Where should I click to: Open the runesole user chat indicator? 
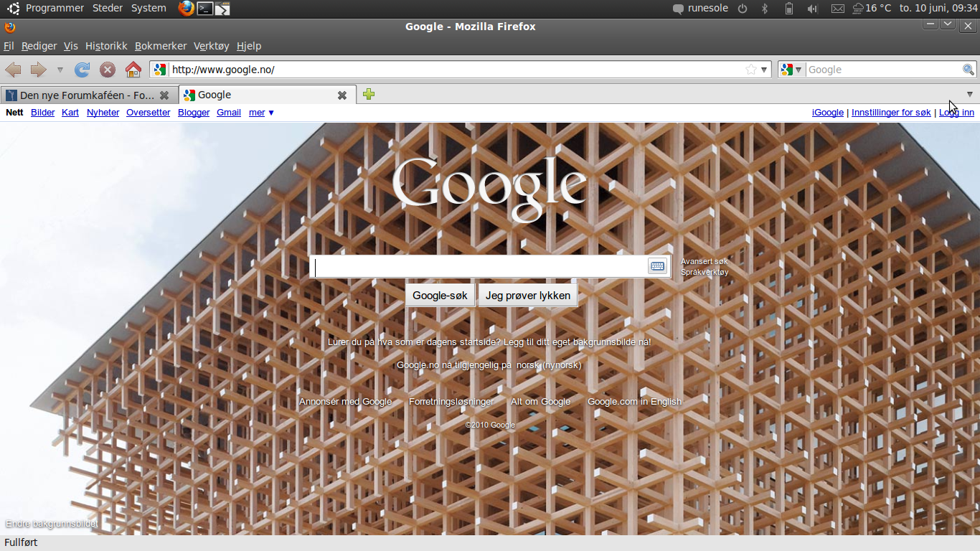point(700,9)
